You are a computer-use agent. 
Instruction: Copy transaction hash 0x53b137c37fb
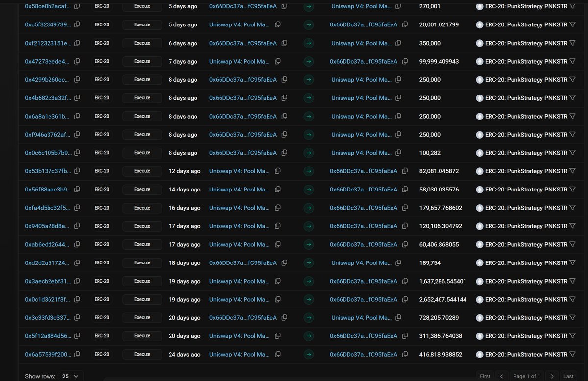point(77,171)
